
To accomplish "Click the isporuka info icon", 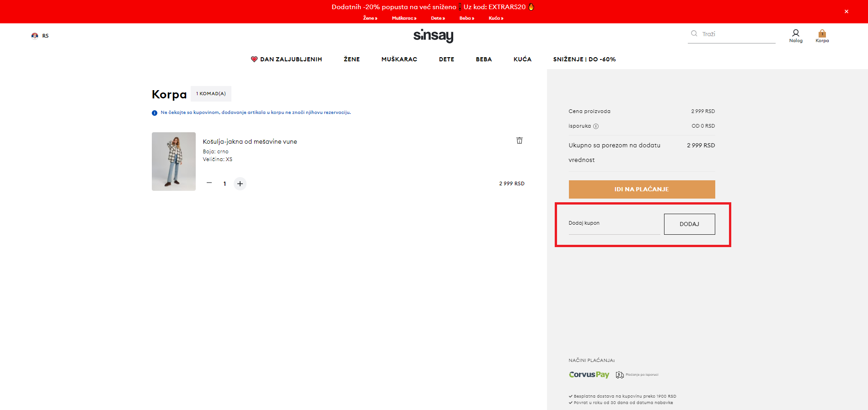I will click(x=595, y=126).
